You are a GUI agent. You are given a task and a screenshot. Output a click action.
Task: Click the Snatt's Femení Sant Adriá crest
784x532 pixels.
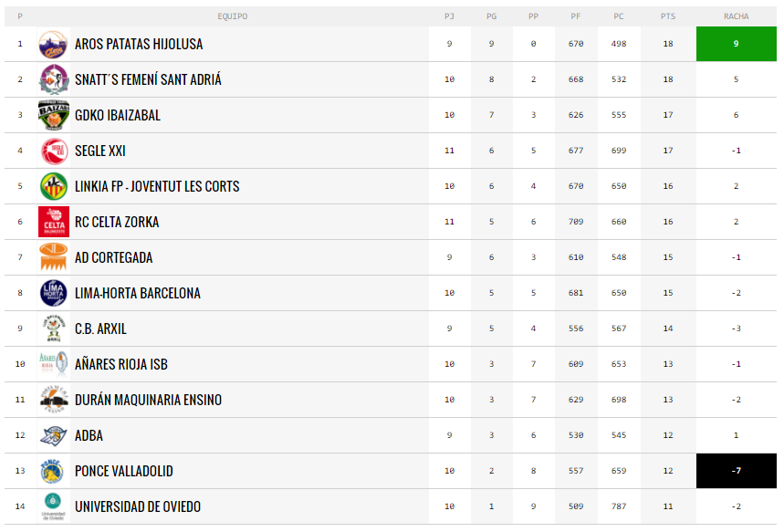tap(54, 79)
